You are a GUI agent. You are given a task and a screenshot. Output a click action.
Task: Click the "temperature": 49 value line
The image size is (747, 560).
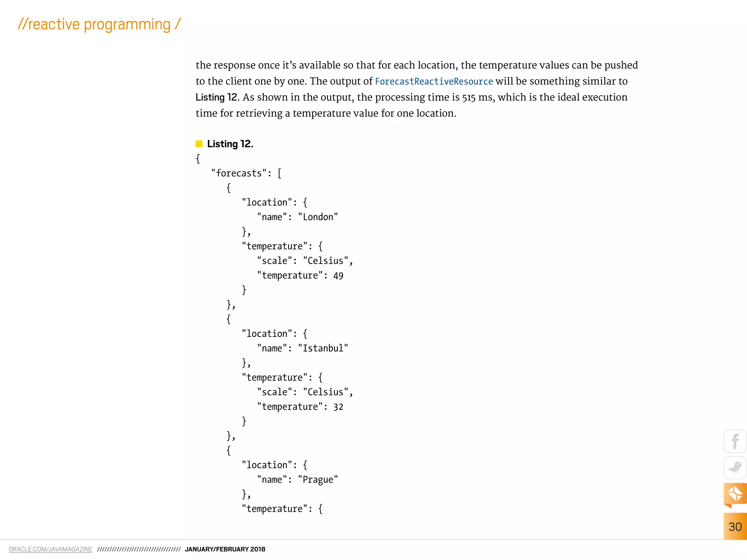(300, 275)
